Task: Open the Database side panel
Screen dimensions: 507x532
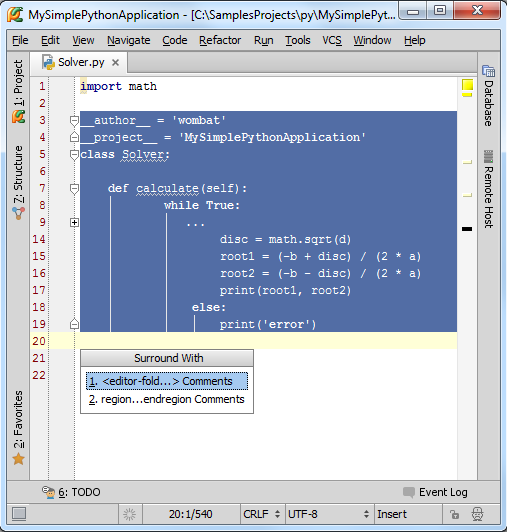Action: (489, 96)
